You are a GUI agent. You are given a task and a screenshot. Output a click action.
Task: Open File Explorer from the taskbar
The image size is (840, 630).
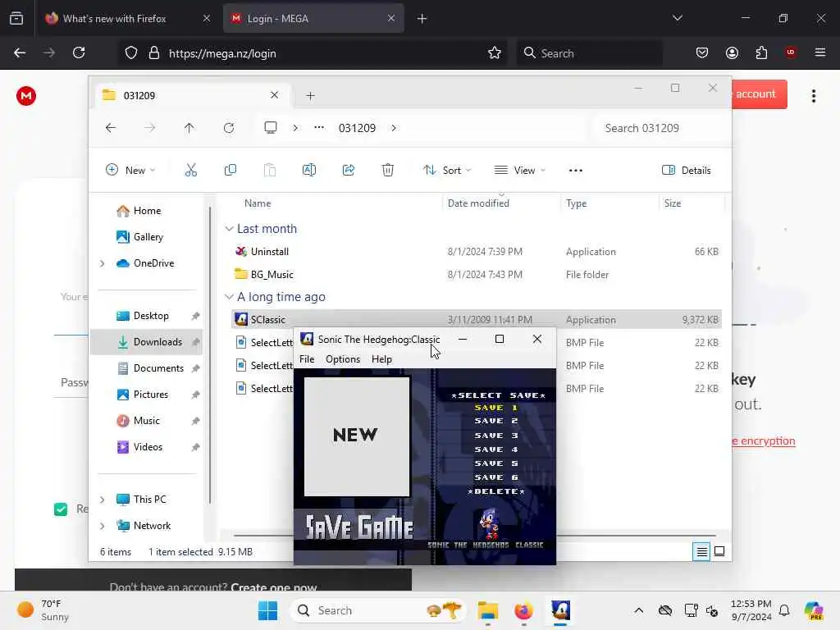(x=487, y=610)
